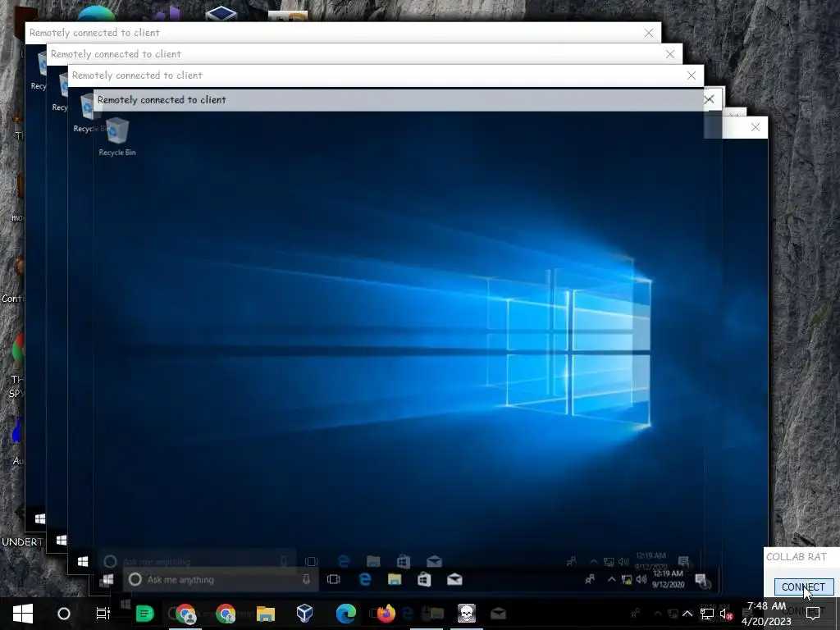Click the COLLAB RAT title text
Viewport: 840px width, 630px height.
(796, 557)
